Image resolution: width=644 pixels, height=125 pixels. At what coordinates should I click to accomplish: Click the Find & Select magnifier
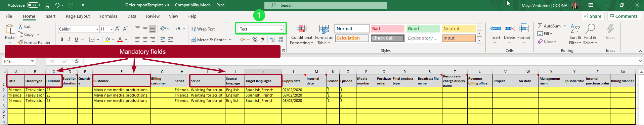coord(590,29)
